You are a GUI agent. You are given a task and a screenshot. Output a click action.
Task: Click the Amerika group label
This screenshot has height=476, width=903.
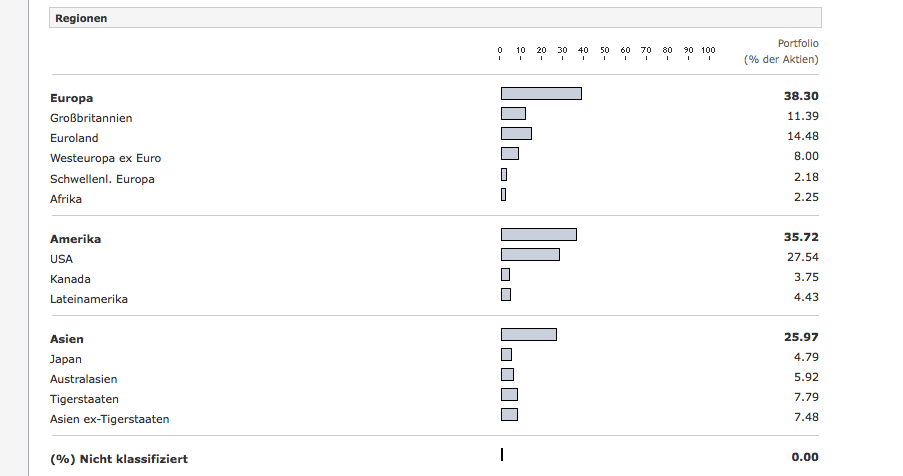pyautogui.click(x=76, y=239)
